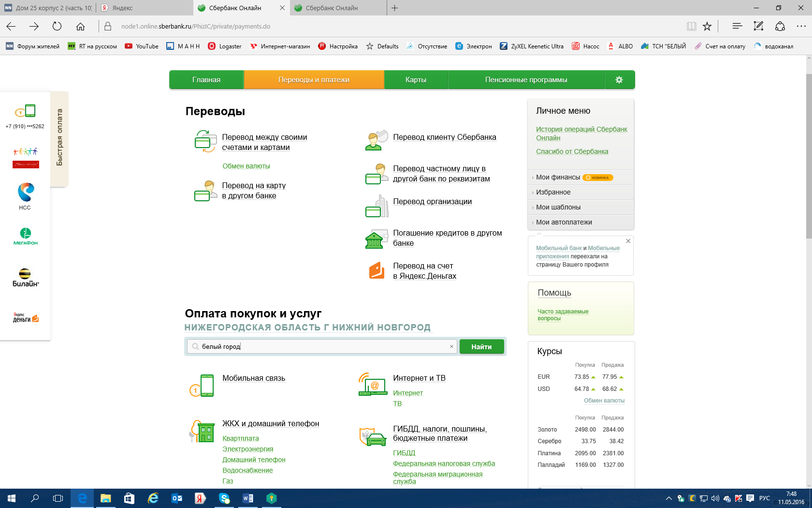Image resolution: width=812 pixels, height=508 pixels.
Task: Open Microsoft Word from the taskbar
Action: click(248, 498)
